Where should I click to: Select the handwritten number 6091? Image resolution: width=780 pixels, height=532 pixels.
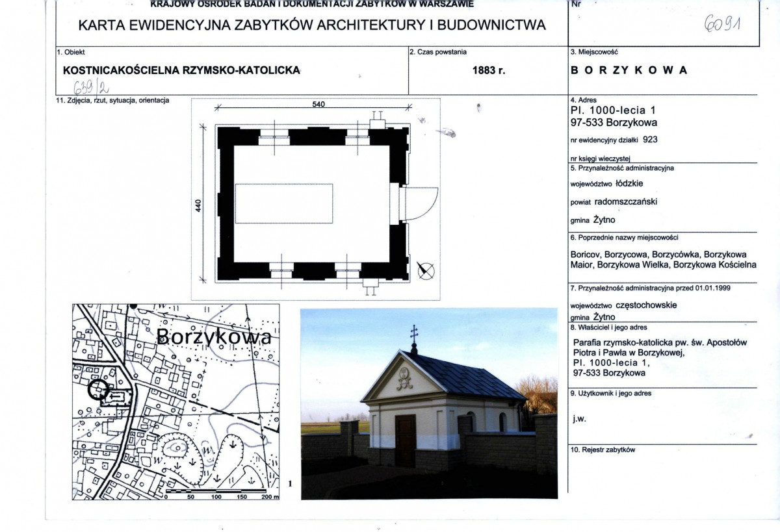pos(723,25)
